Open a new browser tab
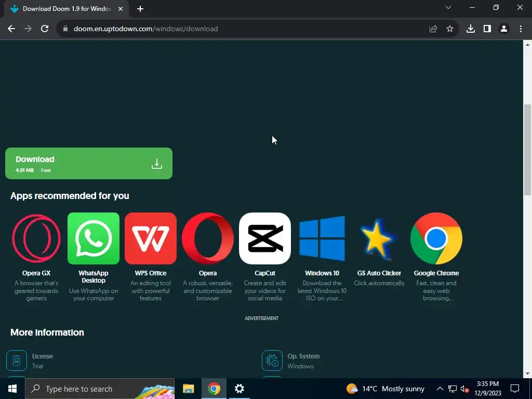The height and width of the screenshot is (399, 532). 140,9
